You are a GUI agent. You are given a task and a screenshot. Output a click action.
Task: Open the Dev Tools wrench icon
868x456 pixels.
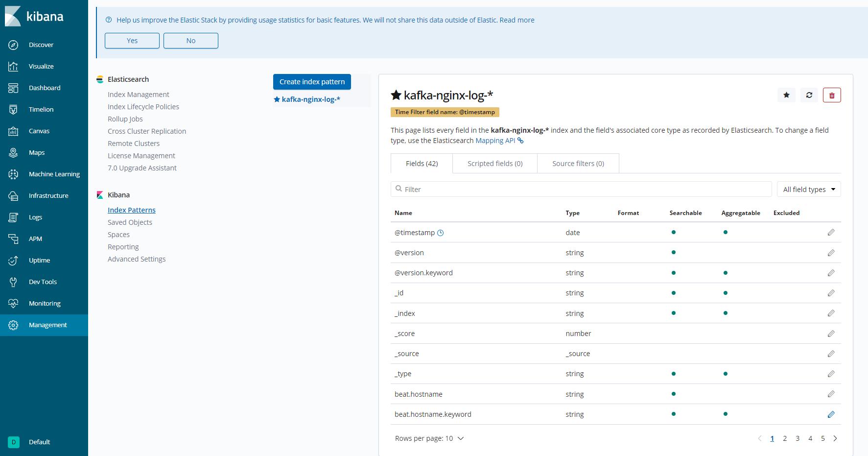click(x=13, y=282)
